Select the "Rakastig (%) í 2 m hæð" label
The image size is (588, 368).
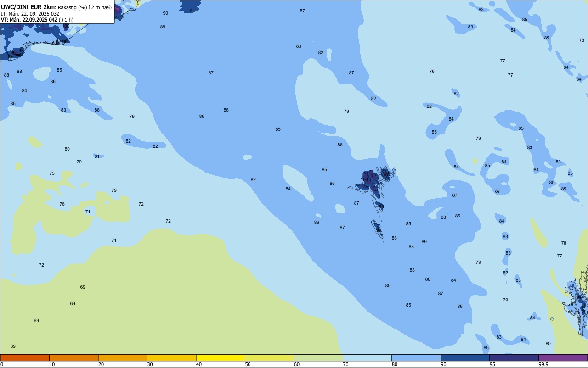click(x=85, y=7)
